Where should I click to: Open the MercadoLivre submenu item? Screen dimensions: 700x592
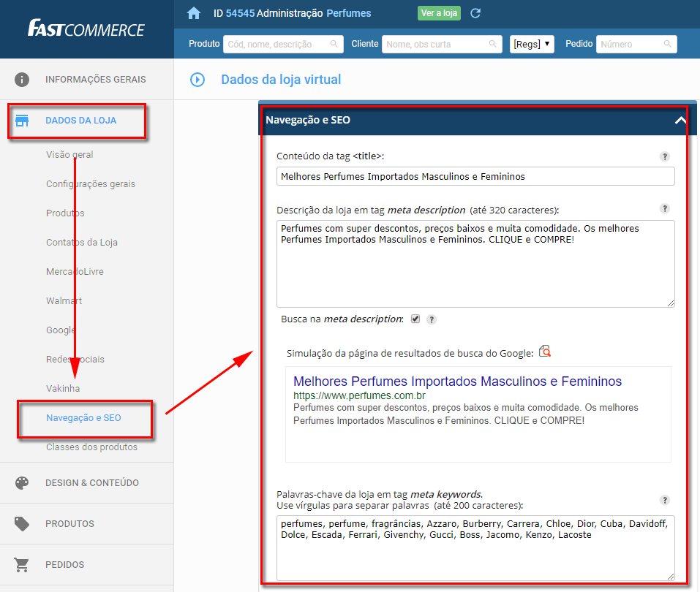75,271
